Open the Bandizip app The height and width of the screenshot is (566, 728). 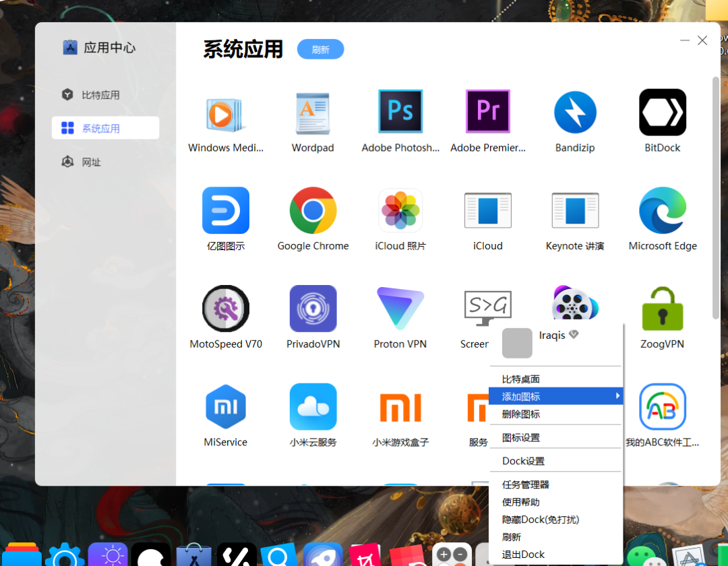(x=575, y=111)
